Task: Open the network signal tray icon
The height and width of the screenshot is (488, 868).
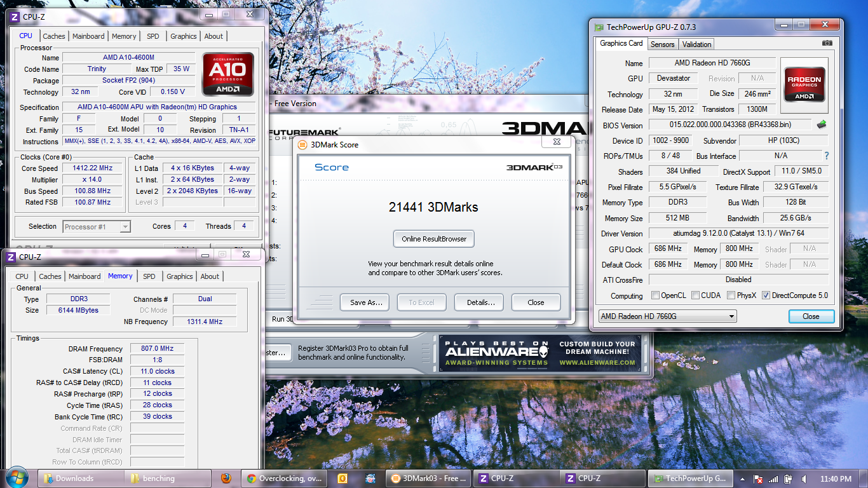Action: point(773,479)
